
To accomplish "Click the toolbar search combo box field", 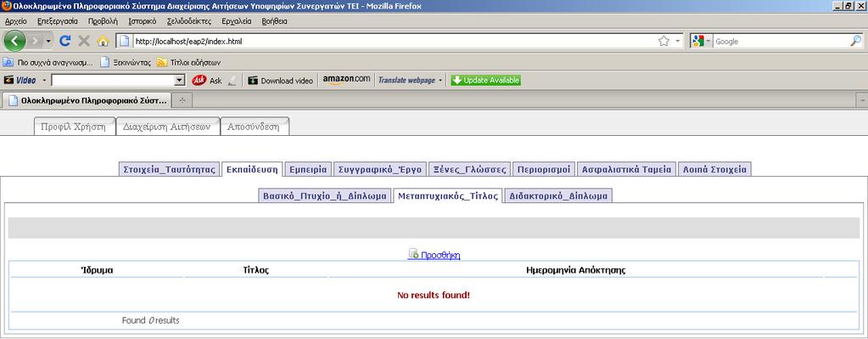I will point(113,81).
